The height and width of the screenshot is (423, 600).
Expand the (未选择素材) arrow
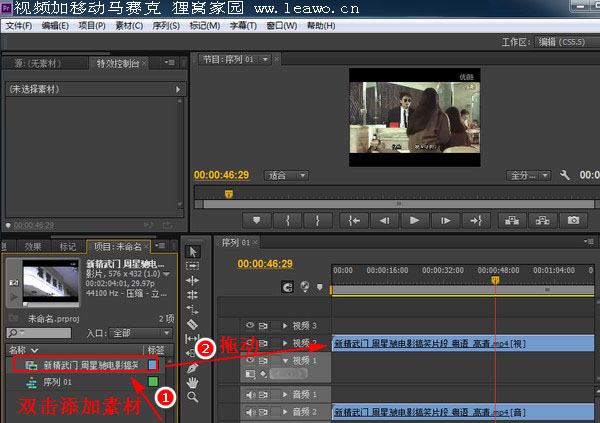tap(178, 89)
